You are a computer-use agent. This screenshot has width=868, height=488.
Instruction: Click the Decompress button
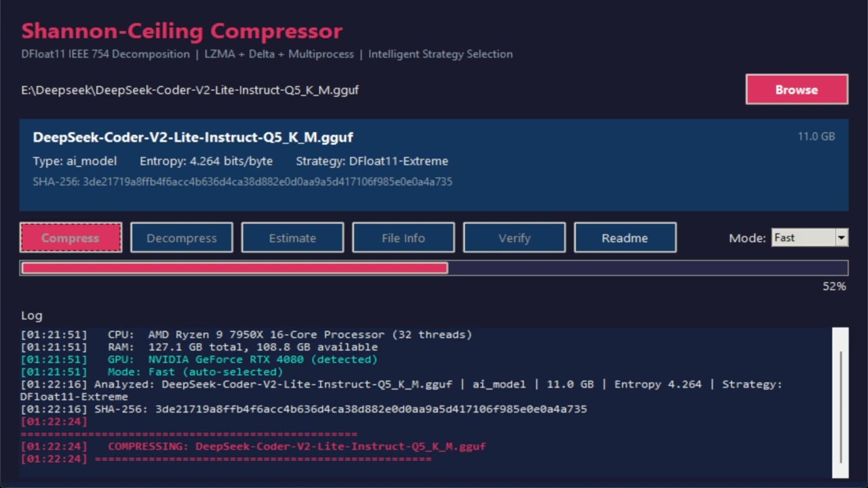(182, 238)
